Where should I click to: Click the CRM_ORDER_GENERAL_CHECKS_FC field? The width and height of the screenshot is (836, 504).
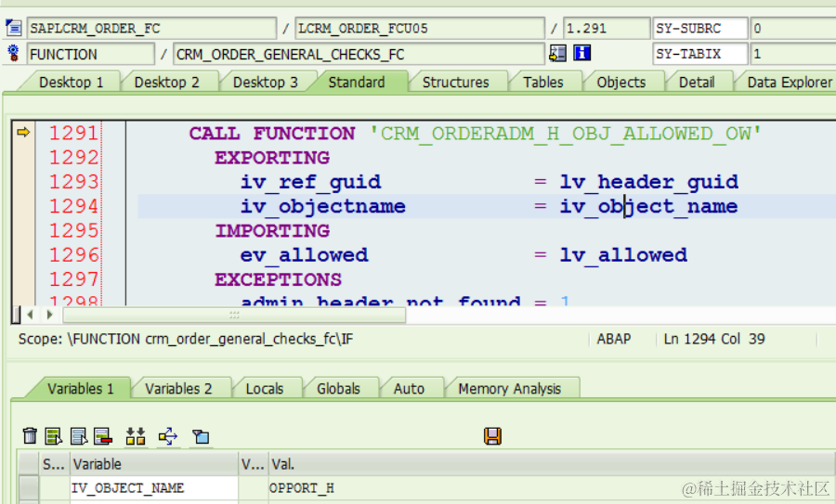tap(359, 54)
